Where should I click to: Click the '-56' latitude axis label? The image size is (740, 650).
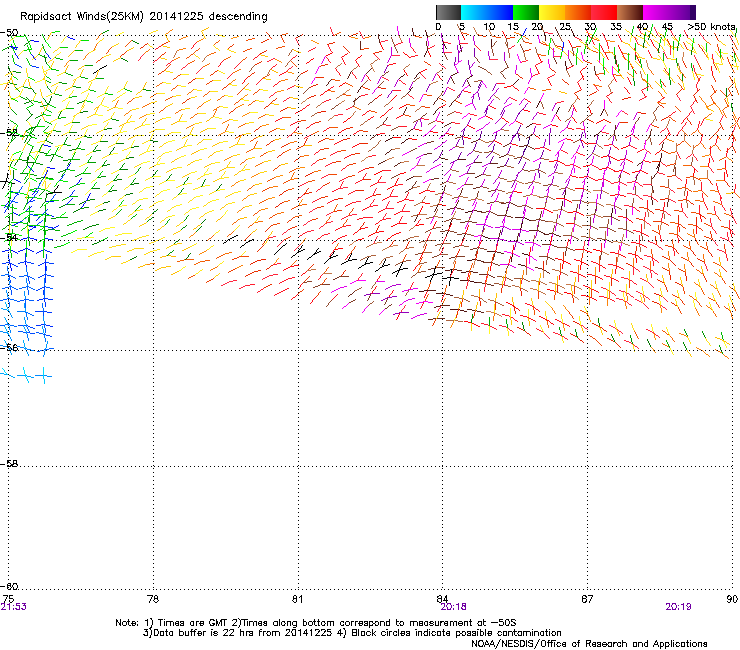(x=9, y=347)
